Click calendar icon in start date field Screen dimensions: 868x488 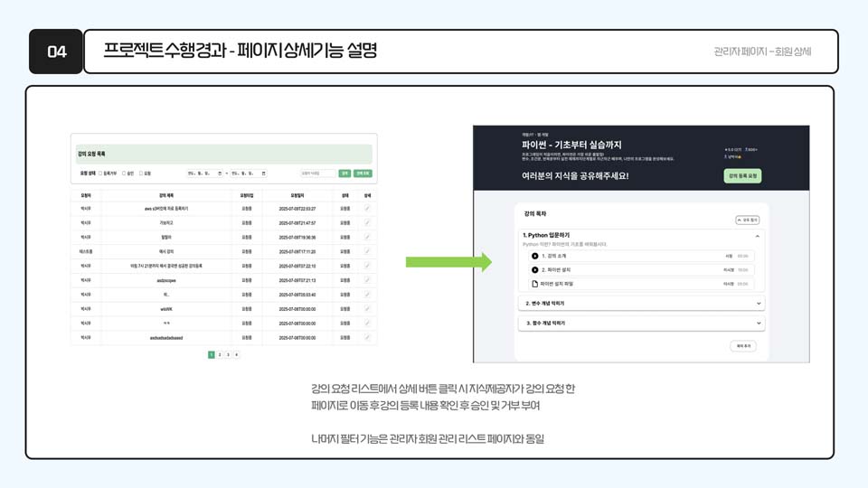[x=220, y=174]
